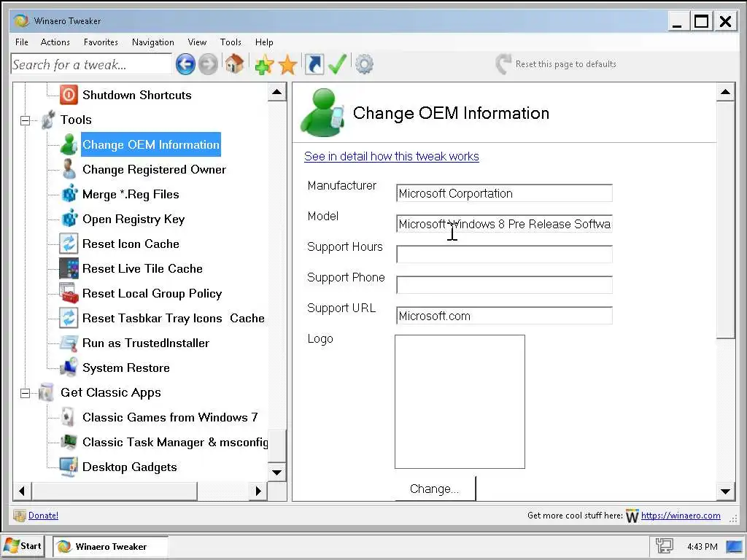Click the Manufacturer text field

(x=504, y=193)
